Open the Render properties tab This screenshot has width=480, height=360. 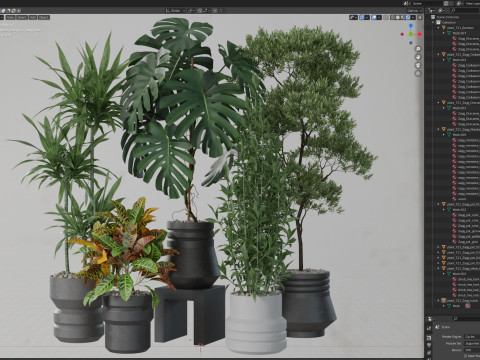click(x=429, y=338)
